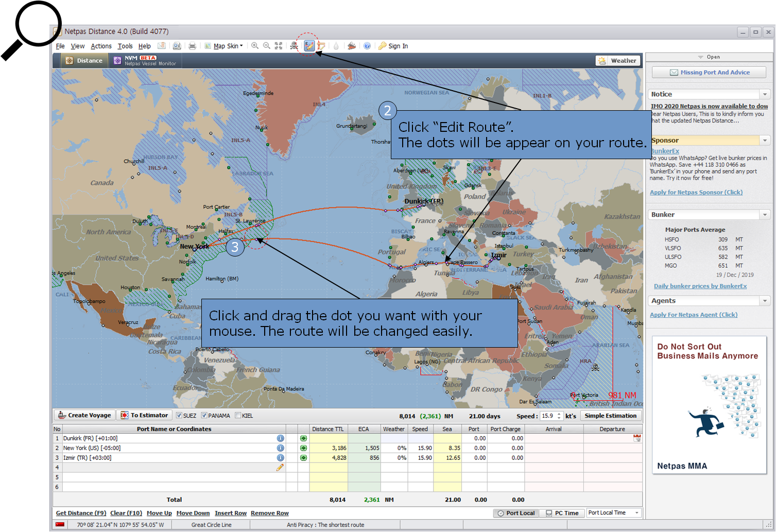Activate the Edit Route pencil icon

tap(309, 46)
